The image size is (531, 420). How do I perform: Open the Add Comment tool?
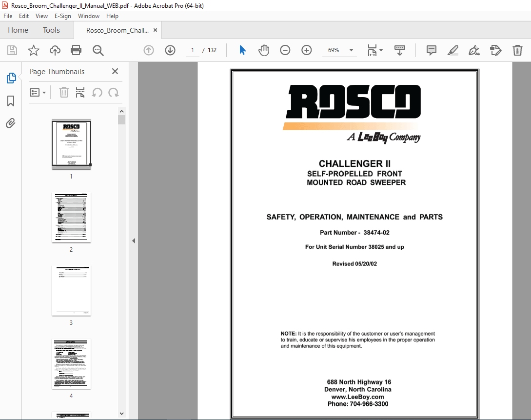(x=431, y=50)
